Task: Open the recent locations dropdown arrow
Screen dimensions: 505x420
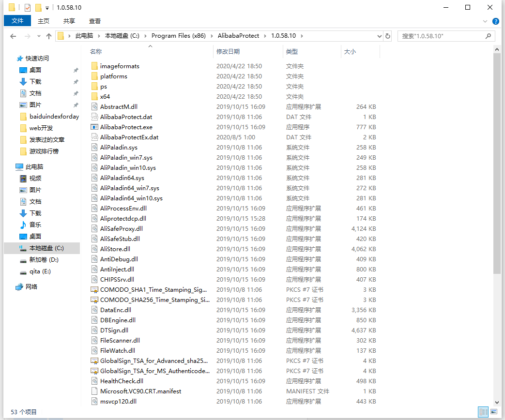Action: [x=38, y=36]
